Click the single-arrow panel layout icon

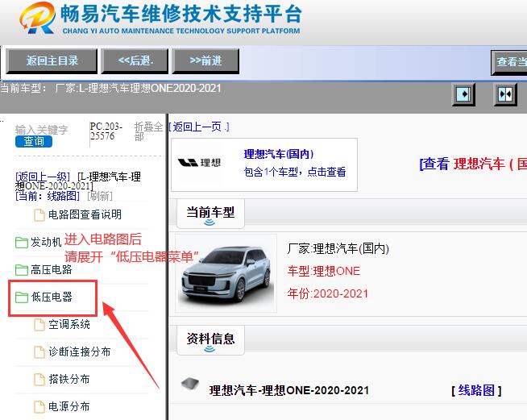[x=463, y=94]
